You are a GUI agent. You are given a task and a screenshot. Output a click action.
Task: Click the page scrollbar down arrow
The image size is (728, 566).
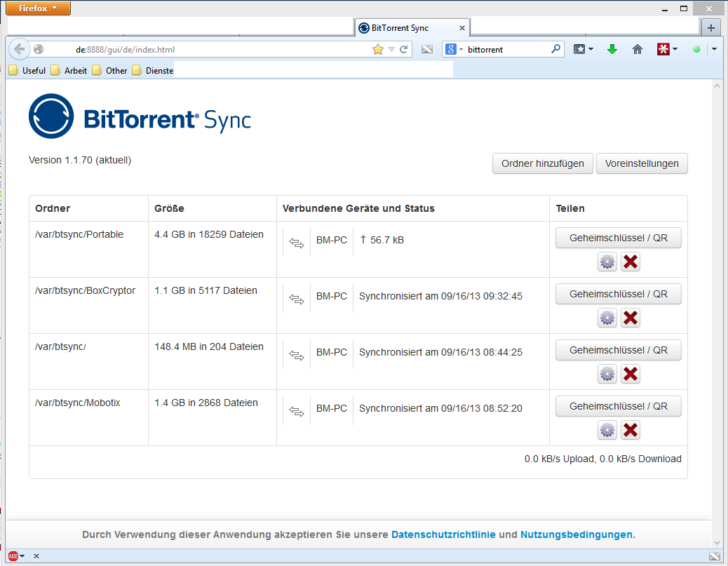[x=717, y=543]
